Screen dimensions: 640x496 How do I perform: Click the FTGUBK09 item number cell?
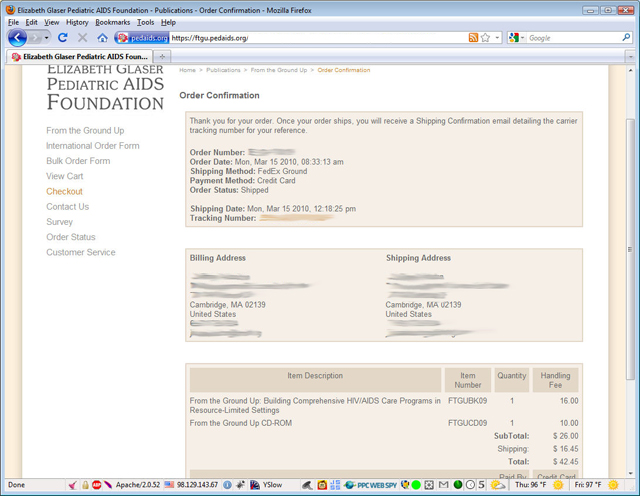(467, 401)
